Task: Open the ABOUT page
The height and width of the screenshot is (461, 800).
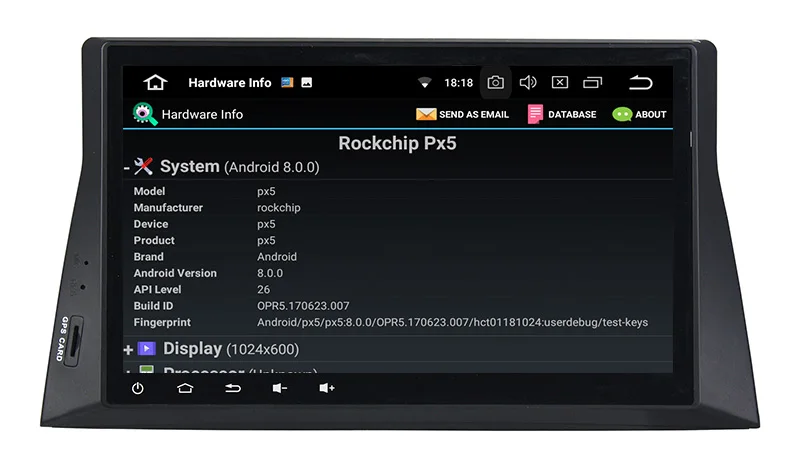Action: pos(639,114)
